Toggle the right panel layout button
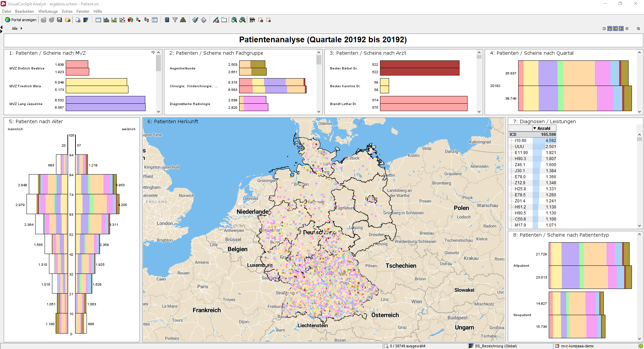Screen dimensions: 644x349 point(621,29)
